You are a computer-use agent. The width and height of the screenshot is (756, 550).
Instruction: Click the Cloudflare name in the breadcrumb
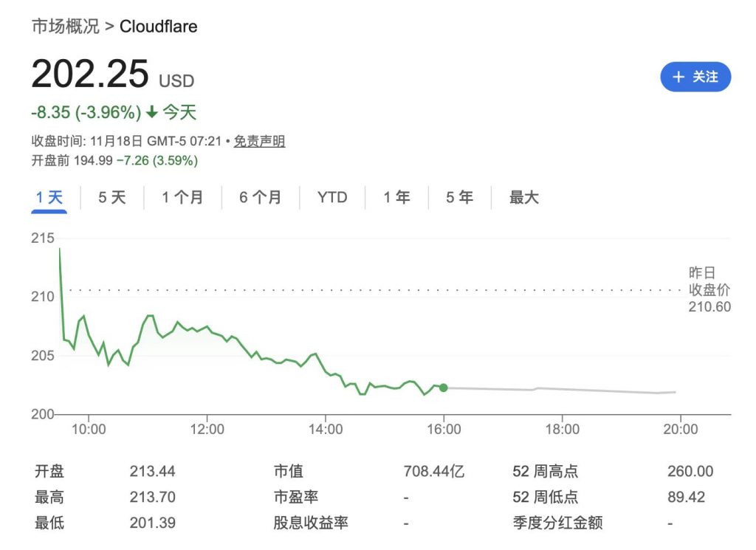click(x=158, y=27)
